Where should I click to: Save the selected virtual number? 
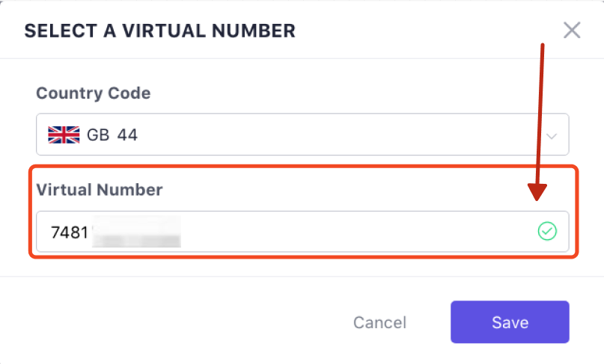[510, 322]
